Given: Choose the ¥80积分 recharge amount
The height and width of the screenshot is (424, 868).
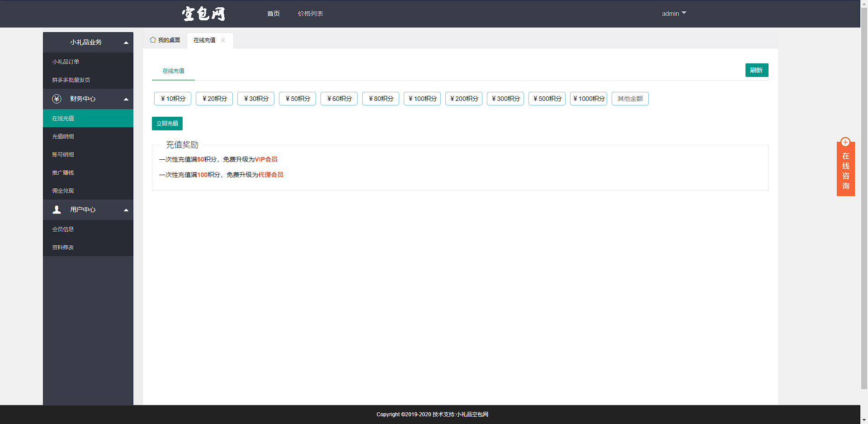Looking at the screenshot, I should [381, 99].
